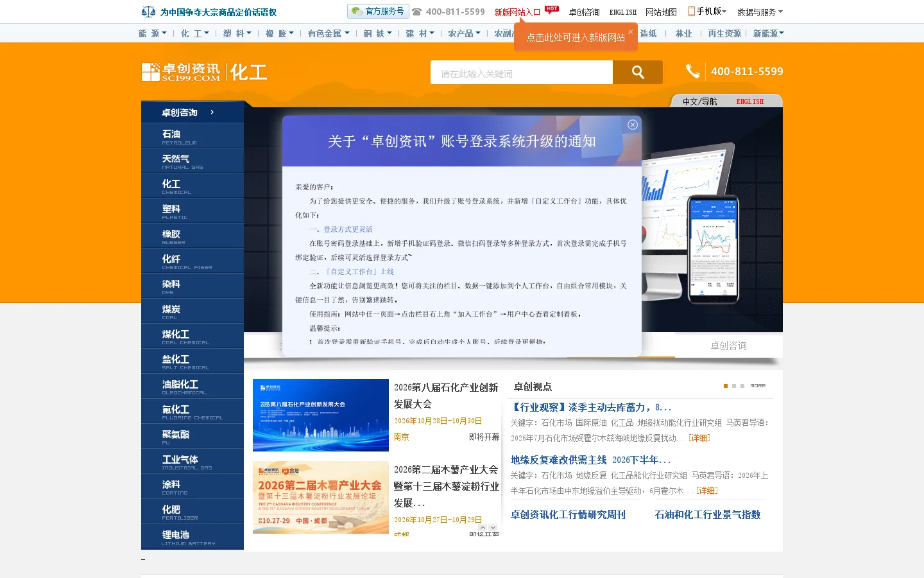The image size is (924, 578).
Task: Open 石油 Petroleum in sidebar
Action: 193,136
